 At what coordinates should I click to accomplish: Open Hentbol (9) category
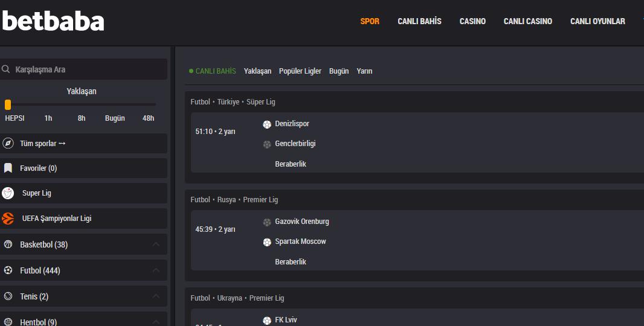[83, 320]
